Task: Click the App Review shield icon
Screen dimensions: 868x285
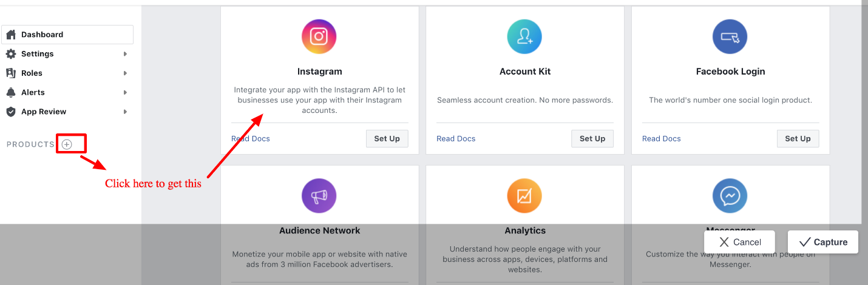Action: tap(10, 112)
